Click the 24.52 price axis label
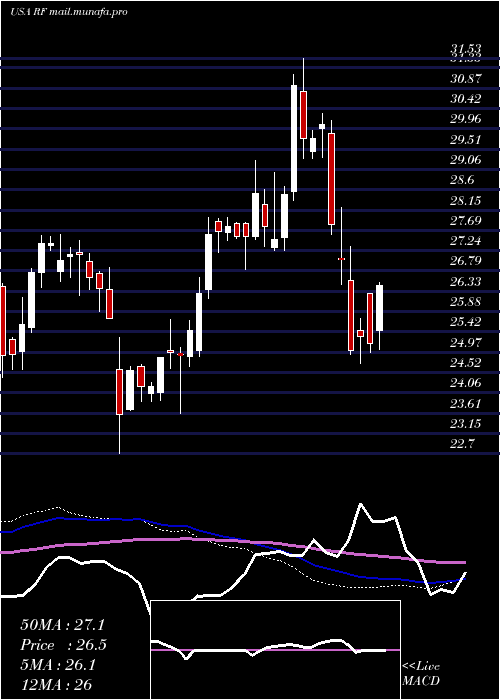 (x=466, y=362)
